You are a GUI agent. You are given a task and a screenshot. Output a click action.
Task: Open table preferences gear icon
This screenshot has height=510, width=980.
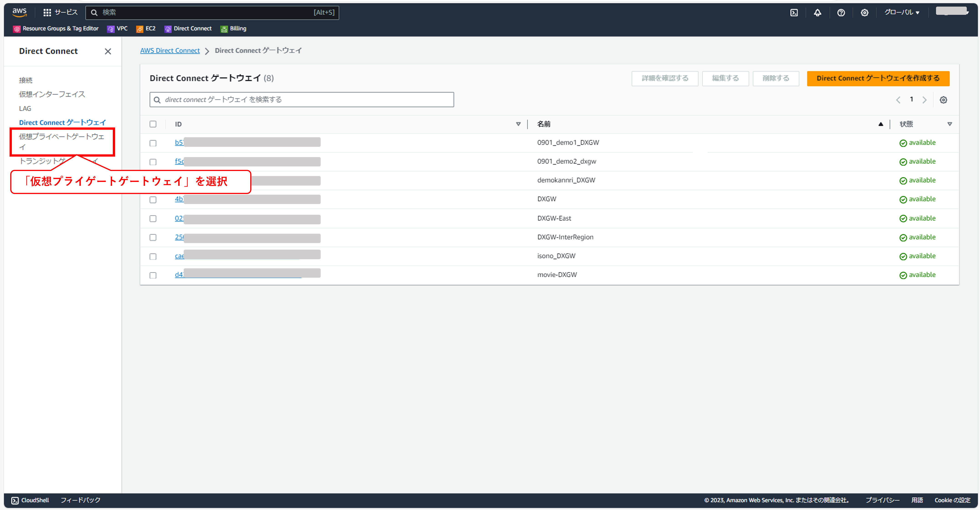(943, 100)
